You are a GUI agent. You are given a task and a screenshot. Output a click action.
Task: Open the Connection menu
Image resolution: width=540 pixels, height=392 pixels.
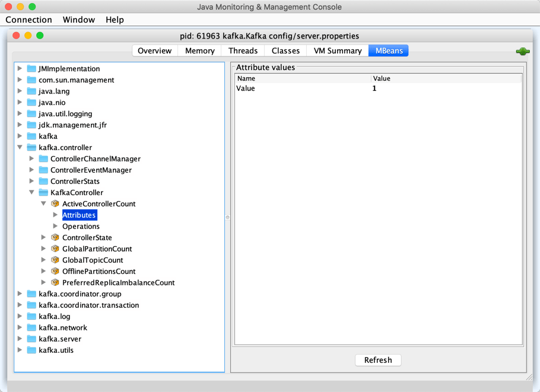point(28,20)
